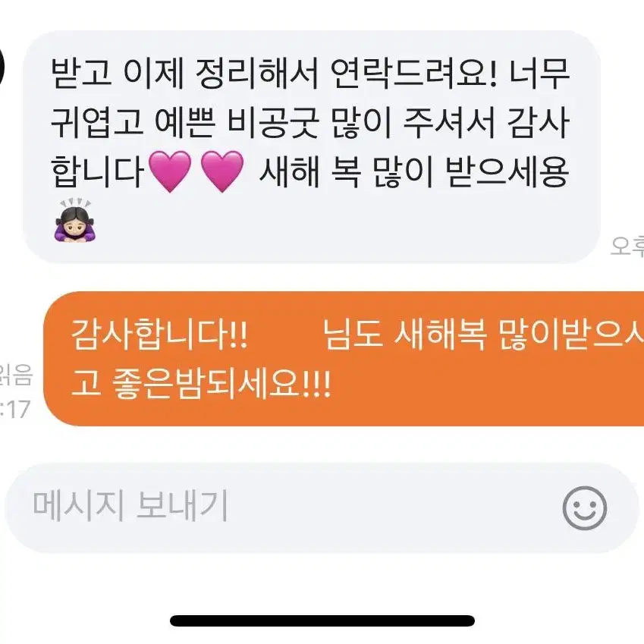Tap the 고 좋은밤되세요!!! line
Screen dimensions: 644x644
[201, 383]
